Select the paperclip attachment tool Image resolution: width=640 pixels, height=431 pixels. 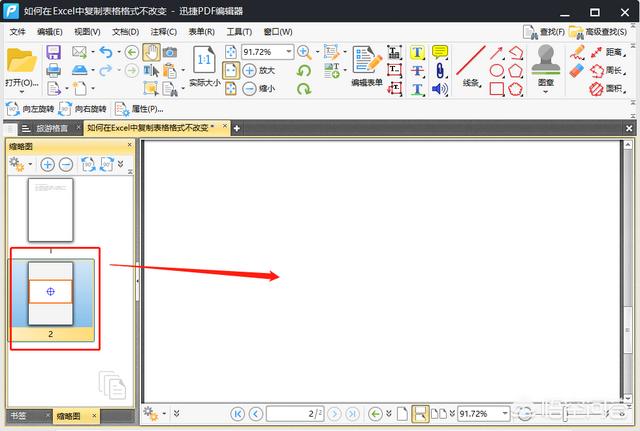click(x=440, y=70)
